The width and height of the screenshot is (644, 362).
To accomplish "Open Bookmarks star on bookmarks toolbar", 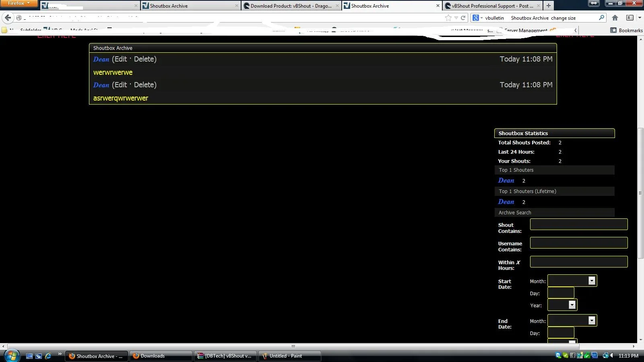I will coord(627,30).
